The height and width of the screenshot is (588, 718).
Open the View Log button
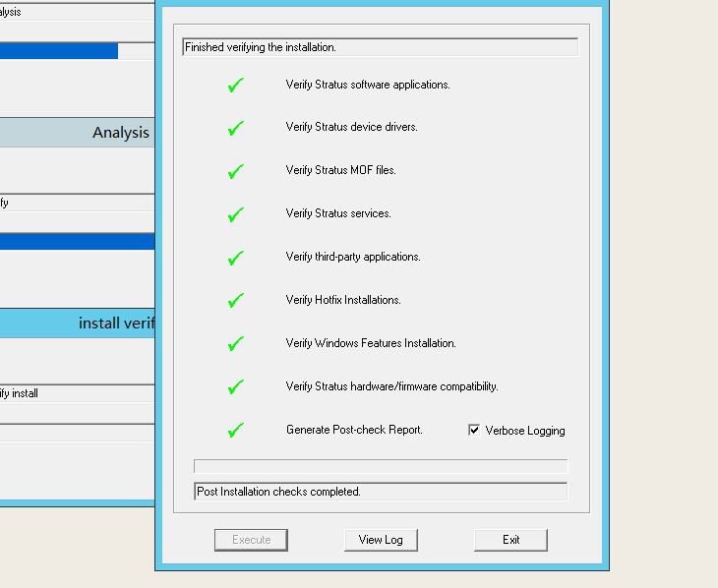(x=381, y=540)
